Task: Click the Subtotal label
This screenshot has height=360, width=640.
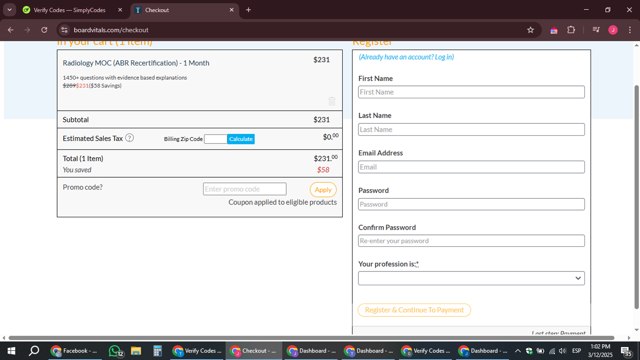Action: (x=76, y=120)
